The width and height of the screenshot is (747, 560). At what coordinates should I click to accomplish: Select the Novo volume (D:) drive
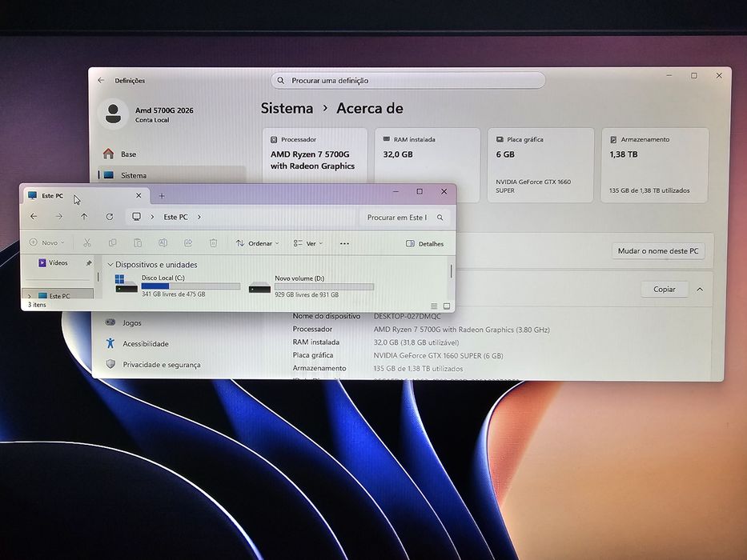pyautogui.click(x=311, y=286)
